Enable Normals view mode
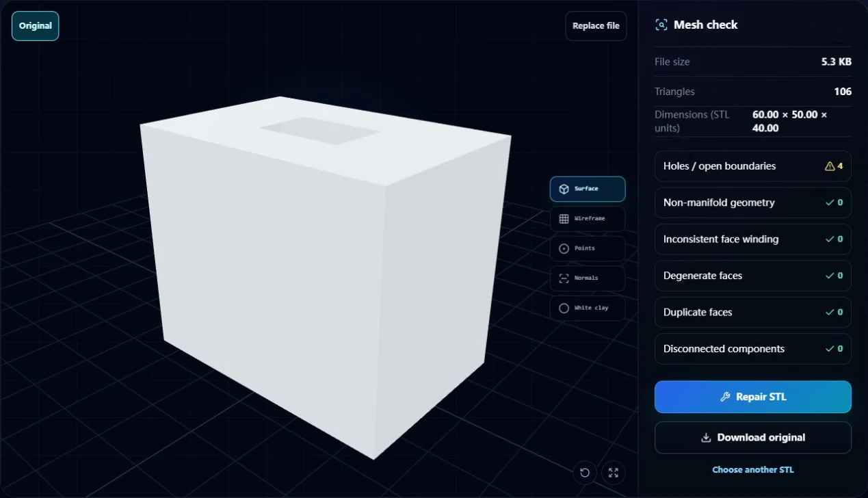 pos(588,278)
